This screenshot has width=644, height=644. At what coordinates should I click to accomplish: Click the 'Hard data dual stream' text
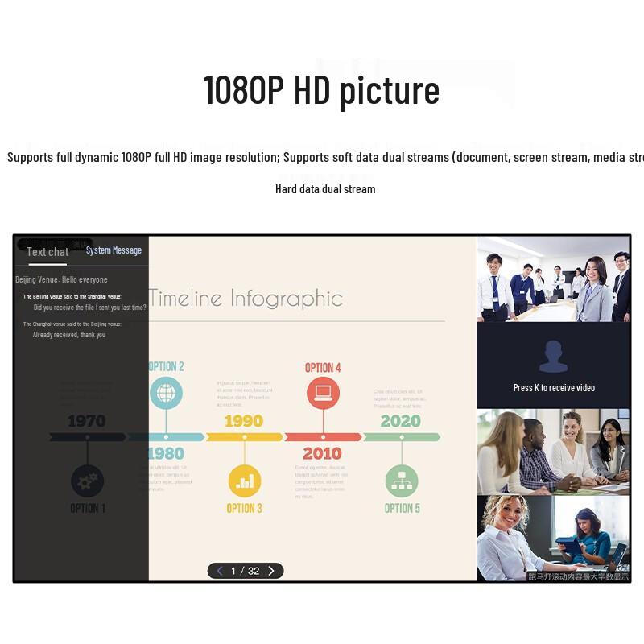pyautogui.click(x=325, y=189)
